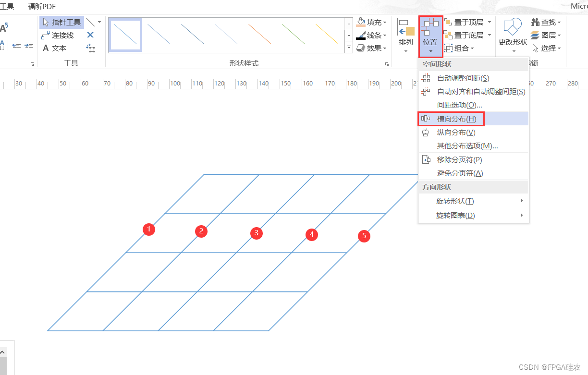Click 置于底层 send to back
The height and width of the screenshot is (375, 588).
(464, 35)
